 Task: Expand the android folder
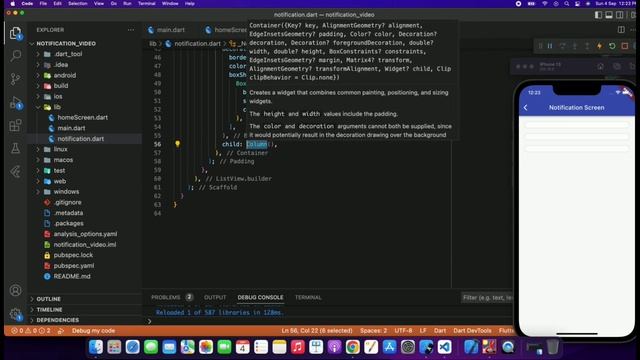[64, 76]
